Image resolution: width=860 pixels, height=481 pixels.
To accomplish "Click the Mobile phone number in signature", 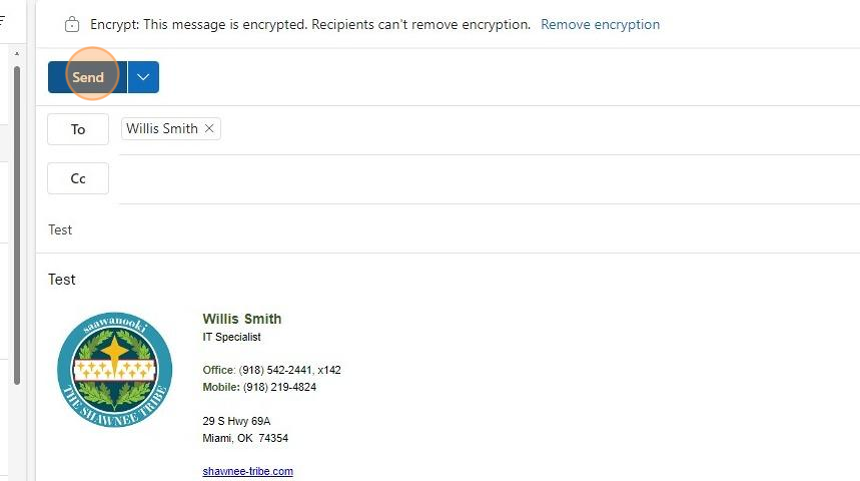I will 280,387.
